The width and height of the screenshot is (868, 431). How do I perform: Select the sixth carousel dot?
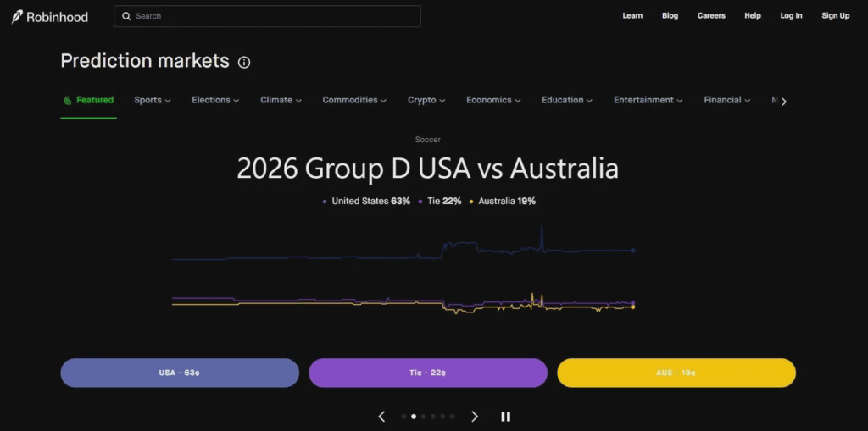coord(453,417)
